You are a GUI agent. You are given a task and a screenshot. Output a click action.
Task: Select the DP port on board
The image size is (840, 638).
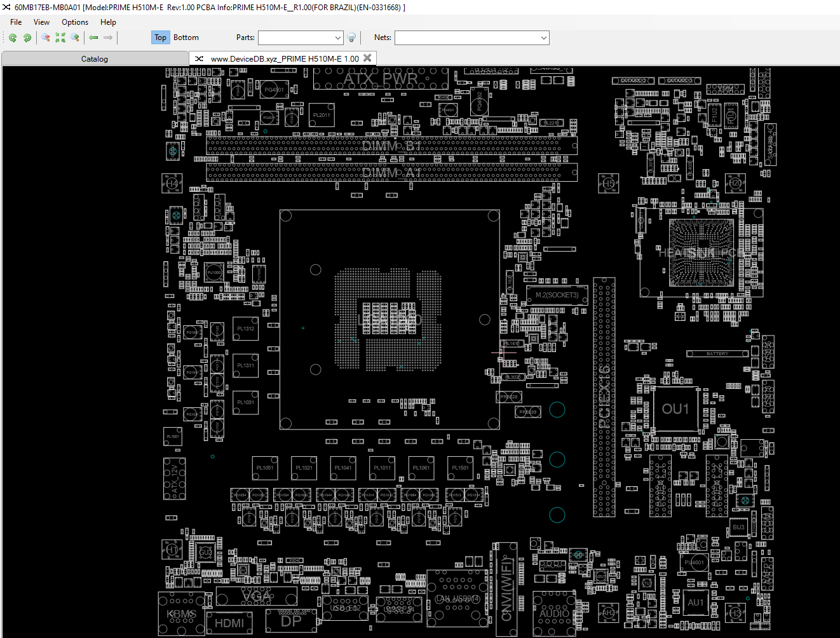coord(291,621)
